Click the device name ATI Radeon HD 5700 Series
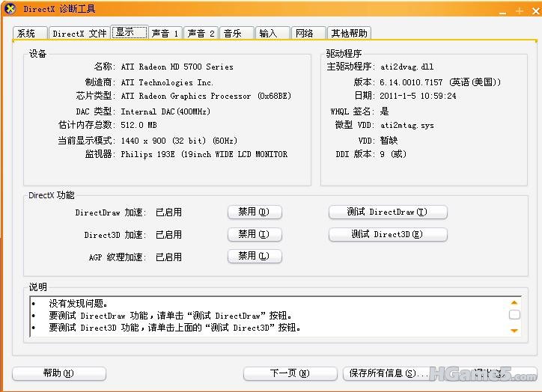 (177, 67)
